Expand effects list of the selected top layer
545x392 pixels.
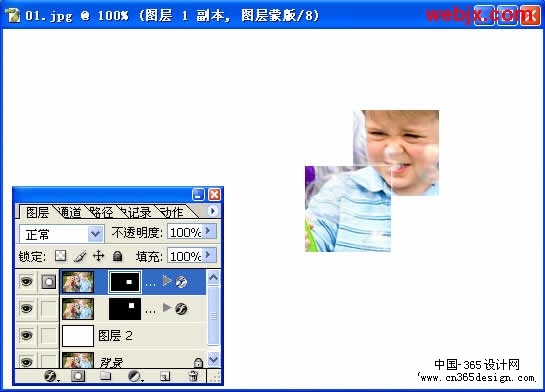point(167,281)
